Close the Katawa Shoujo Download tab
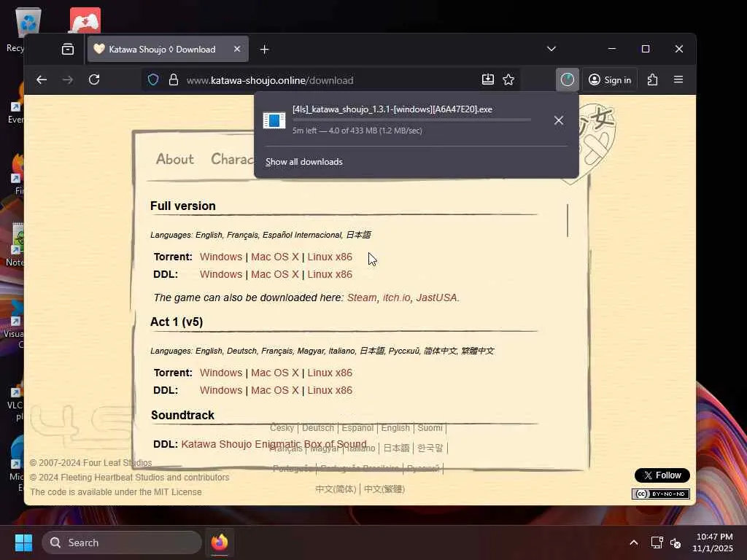The image size is (747, 560). point(237,49)
